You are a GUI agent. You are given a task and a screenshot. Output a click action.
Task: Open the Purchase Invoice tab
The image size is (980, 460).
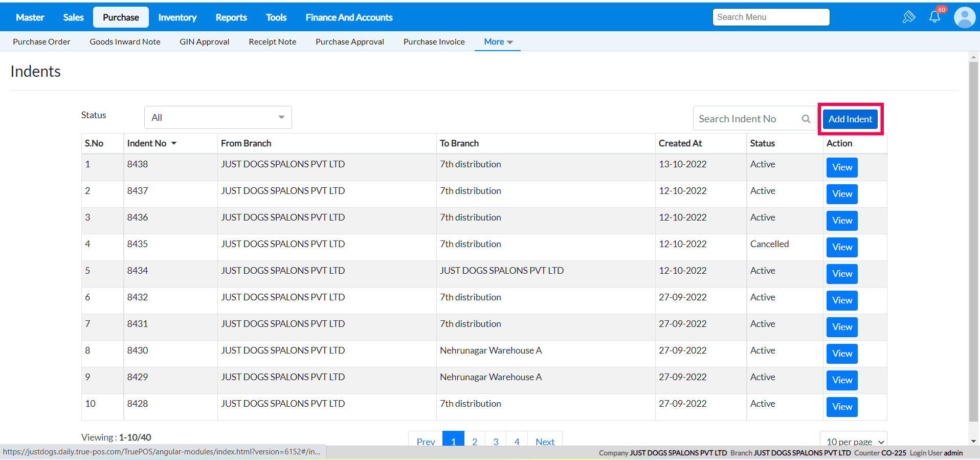tap(434, 42)
